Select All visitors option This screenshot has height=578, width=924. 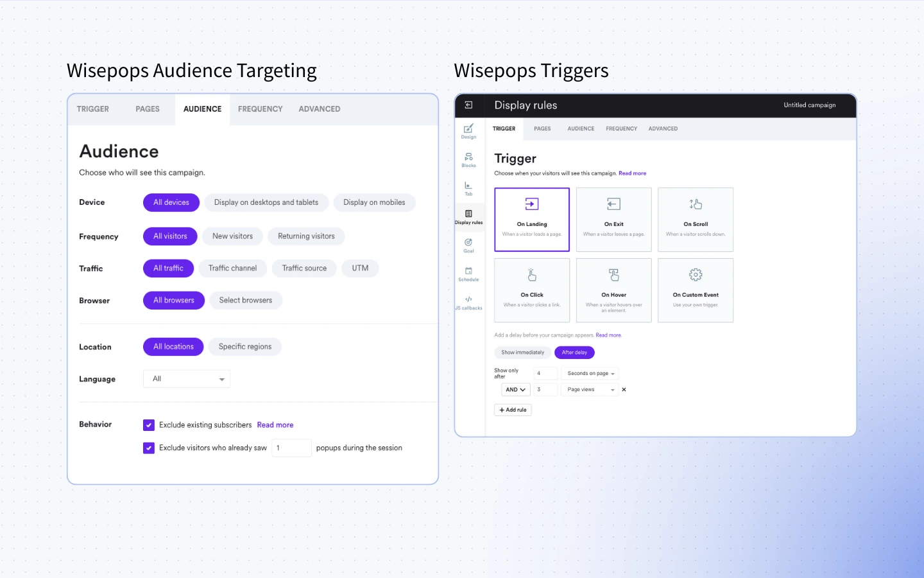click(170, 236)
